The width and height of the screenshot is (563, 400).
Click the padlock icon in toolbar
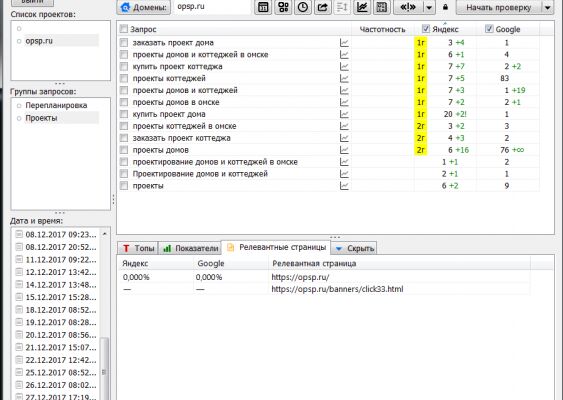(x=445, y=7)
